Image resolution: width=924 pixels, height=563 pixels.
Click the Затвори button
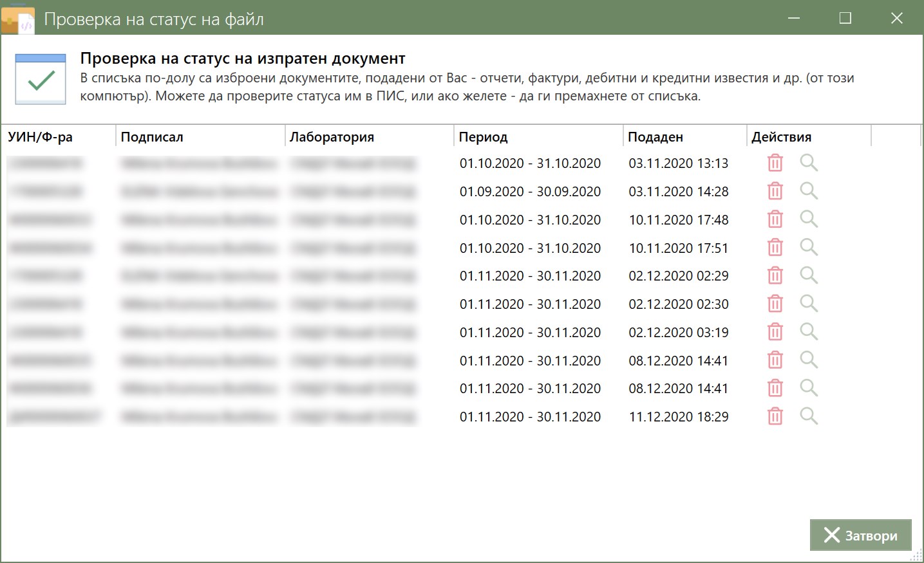coord(860,535)
